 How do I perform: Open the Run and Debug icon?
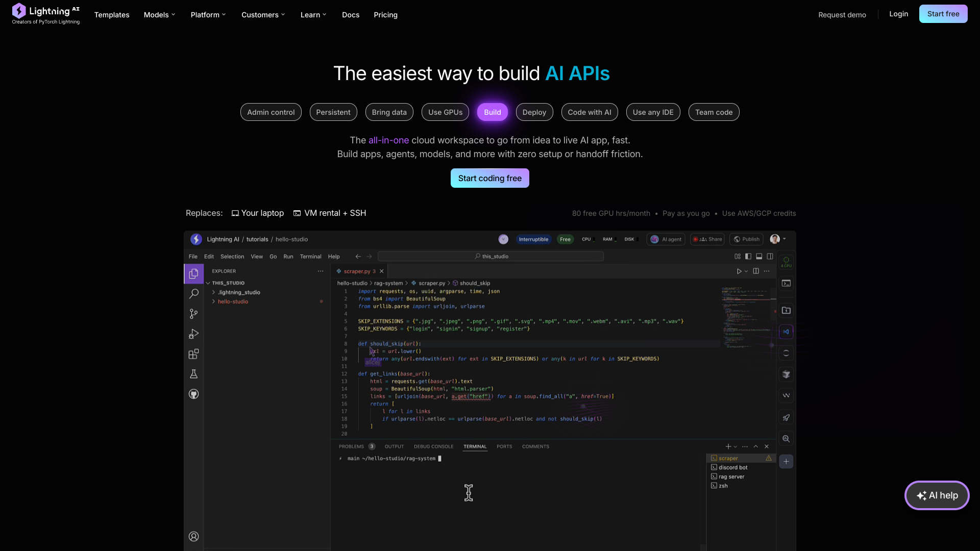[x=194, y=334]
